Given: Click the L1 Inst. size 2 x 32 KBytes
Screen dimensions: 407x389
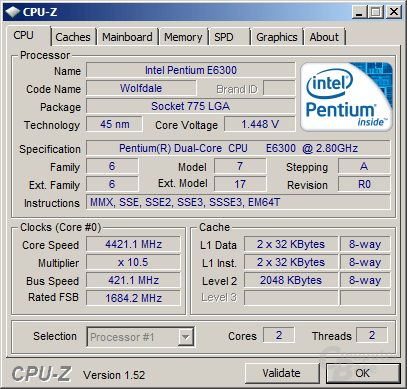Looking at the screenshot, I should point(291,262).
